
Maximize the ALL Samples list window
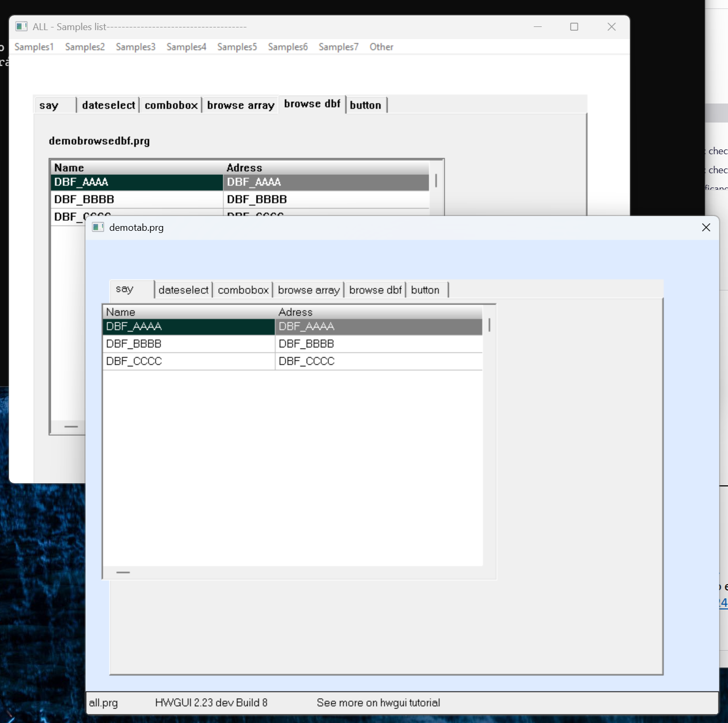pos(574,26)
